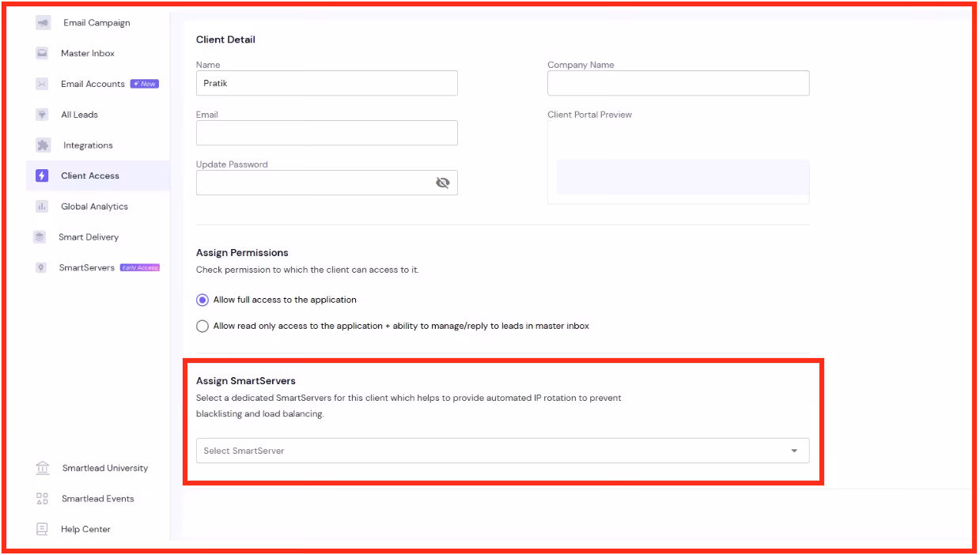Click inside the Company Name field
Screen dimensions: 980x555
coord(678,83)
